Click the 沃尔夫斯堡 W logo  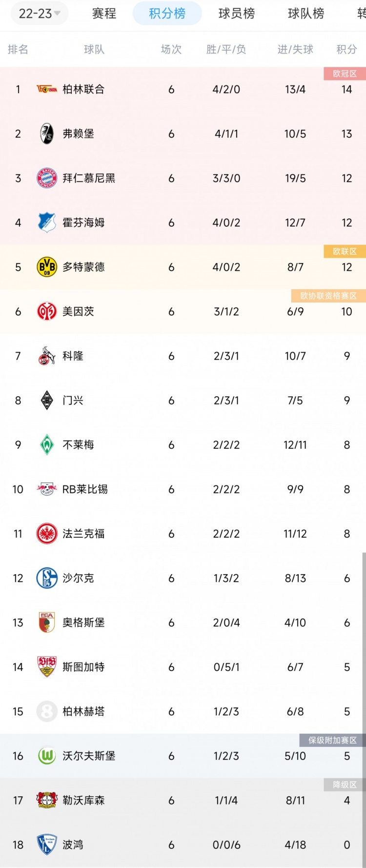[x=47, y=756]
